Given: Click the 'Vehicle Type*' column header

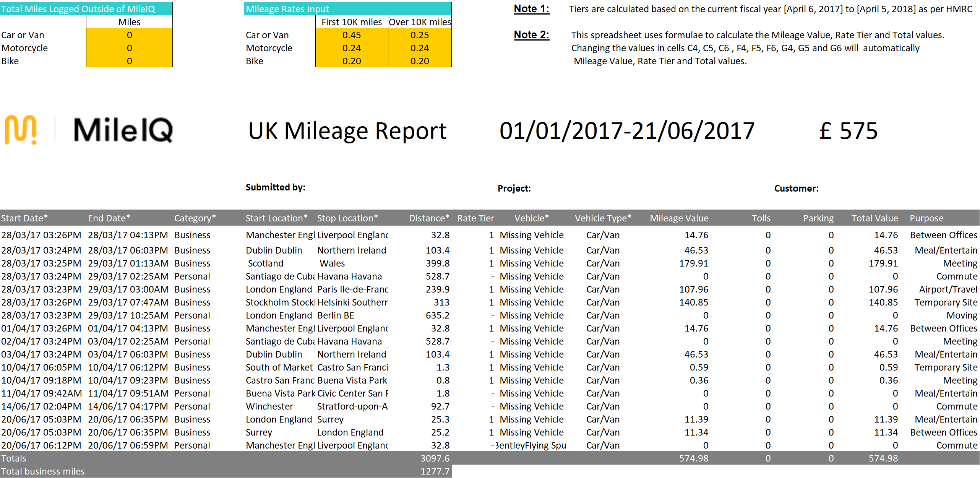Looking at the screenshot, I should point(603,218).
